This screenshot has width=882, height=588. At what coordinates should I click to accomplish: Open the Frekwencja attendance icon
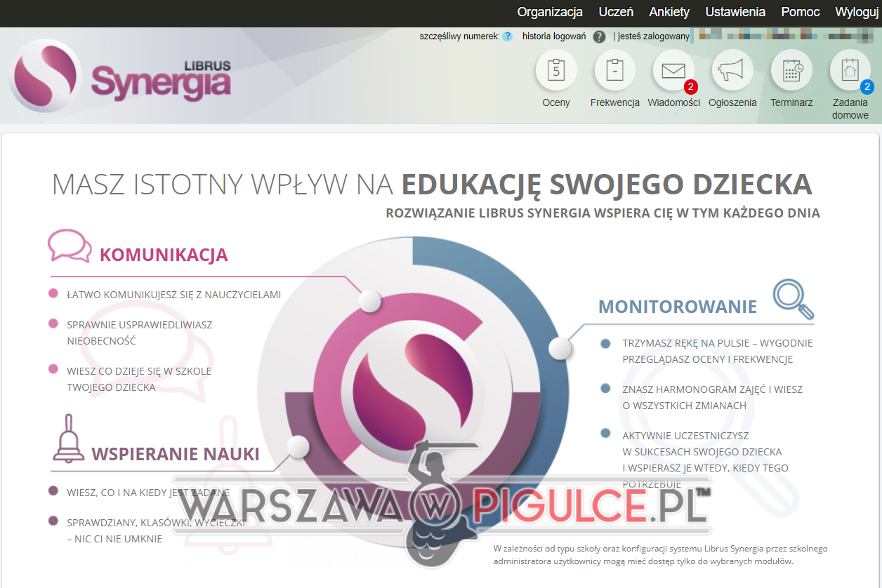coord(614,72)
